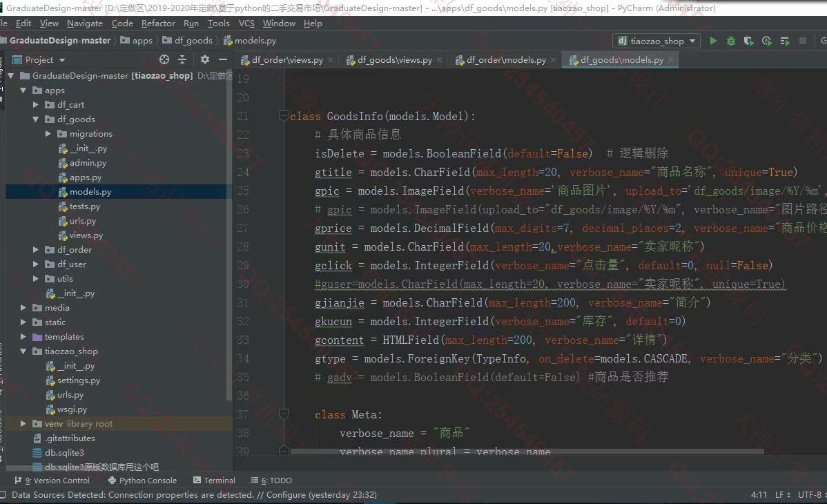Expand the migrations folder

48,133
